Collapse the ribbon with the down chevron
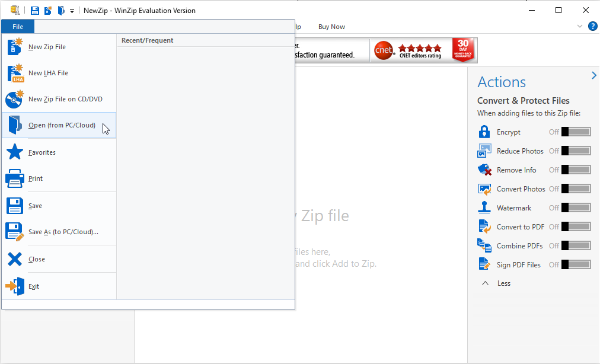The height and width of the screenshot is (364, 600). point(579,27)
